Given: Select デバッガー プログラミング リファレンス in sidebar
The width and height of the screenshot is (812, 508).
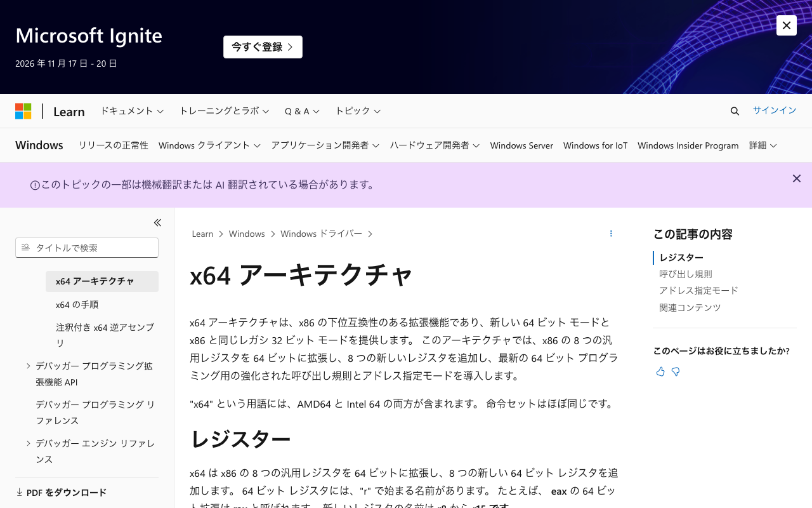Looking at the screenshot, I should point(95,413).
